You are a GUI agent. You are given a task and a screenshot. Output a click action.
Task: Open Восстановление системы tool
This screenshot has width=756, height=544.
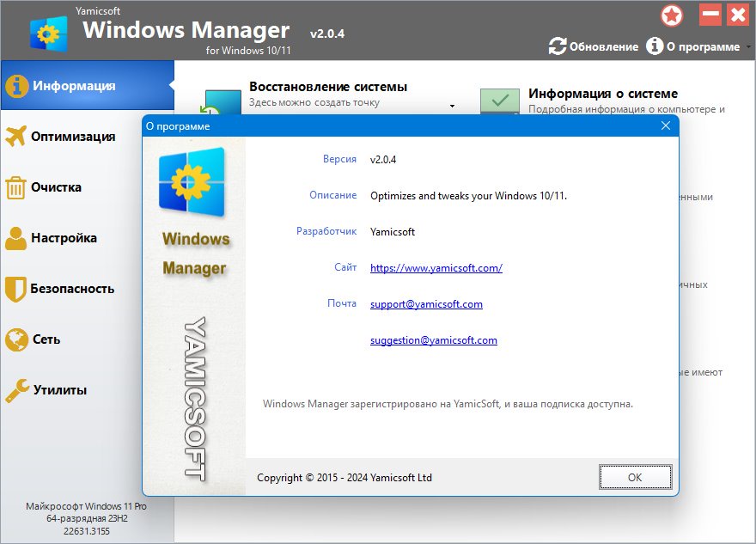point(328,87)
